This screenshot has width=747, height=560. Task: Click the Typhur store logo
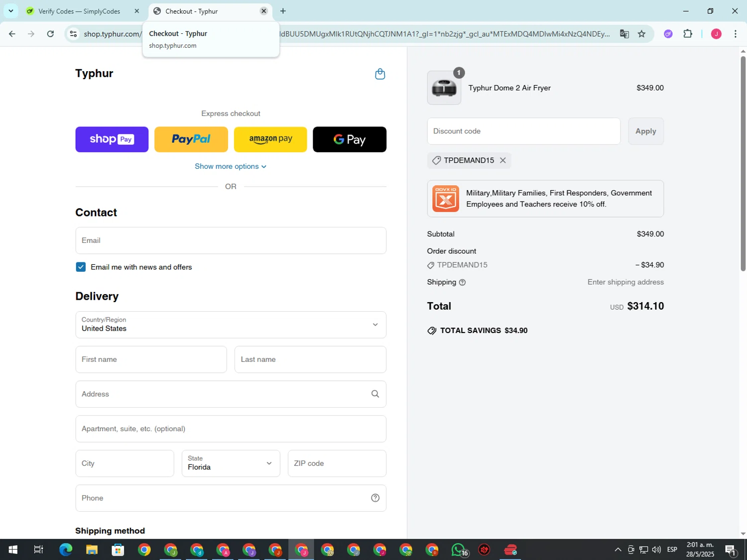click(x=94, y=74)
